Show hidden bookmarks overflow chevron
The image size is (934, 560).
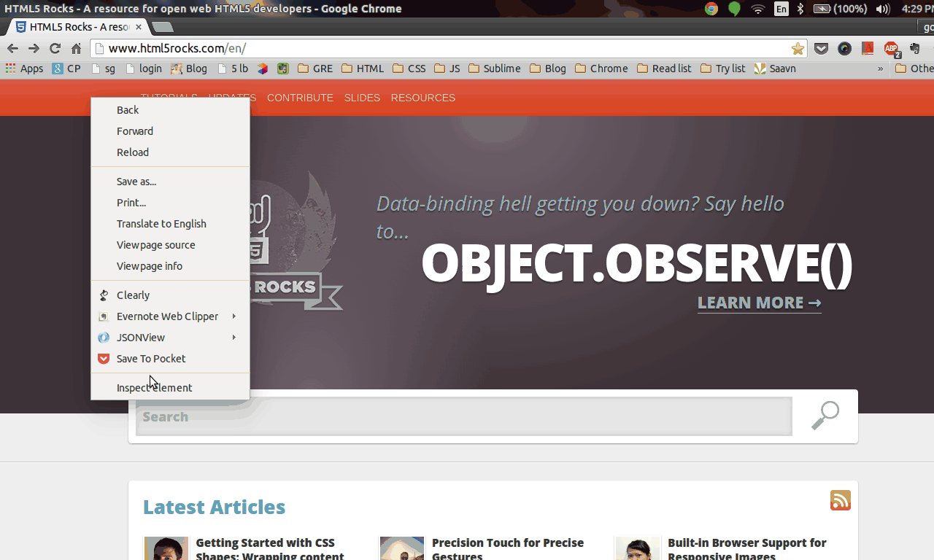click(x=880, y=69)
